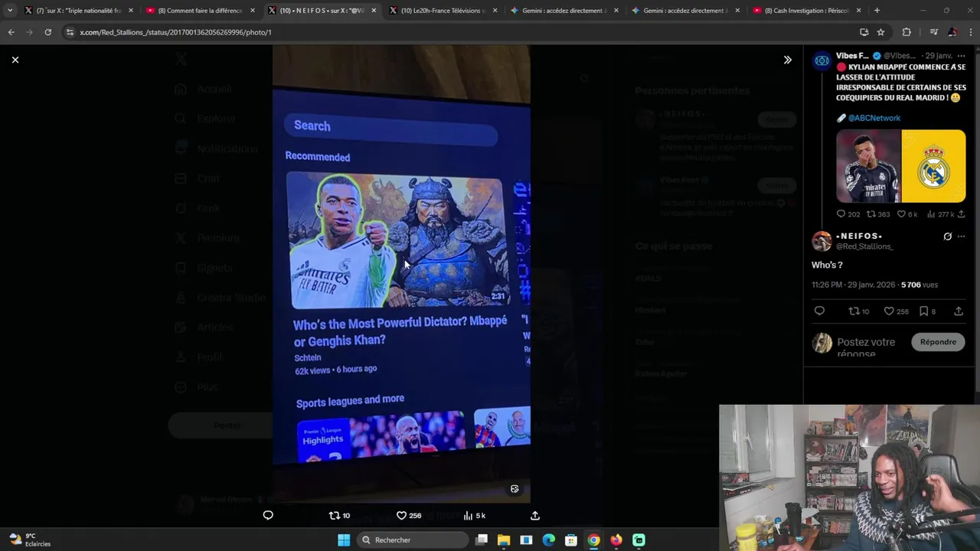Open Mbappé photo in quoted tweet
Screen dimensions: 980x551
click(x=868, y=166)
